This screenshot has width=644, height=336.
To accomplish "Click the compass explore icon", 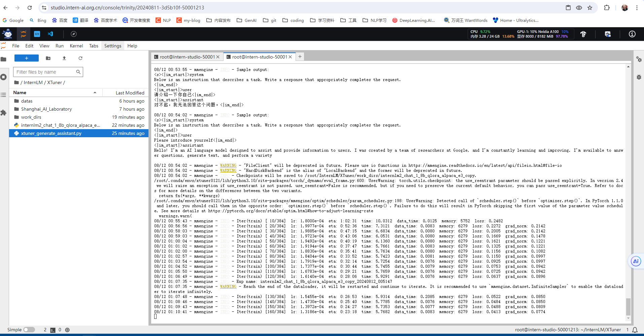I will (74, 34).
